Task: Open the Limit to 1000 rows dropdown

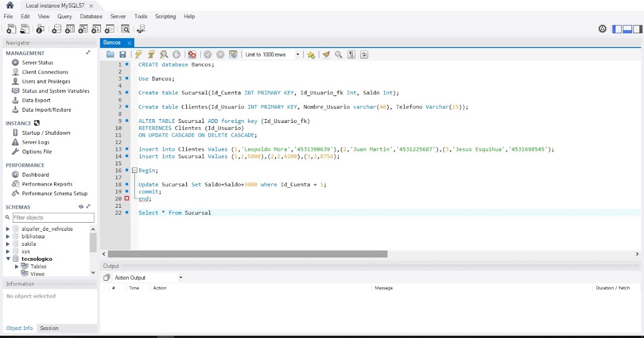Action: (x=297, y=54)
